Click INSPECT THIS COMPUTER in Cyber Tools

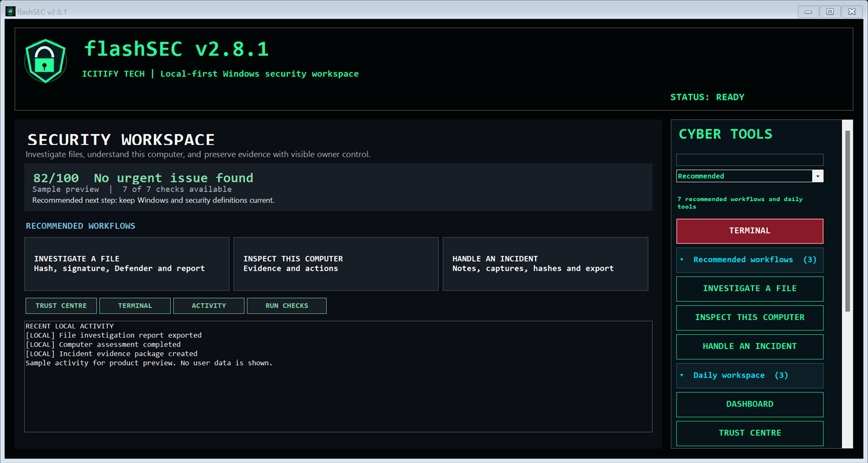(x=749, y=317)
